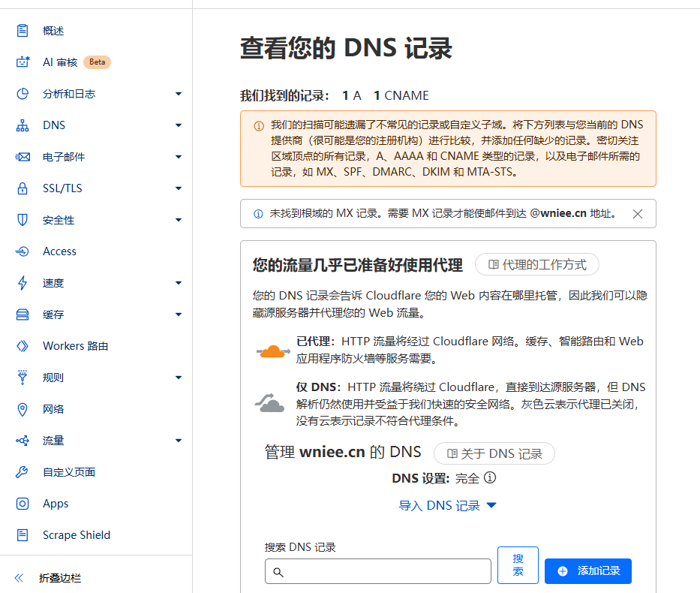Open the 网络 sidebar item

pos(53,409)
